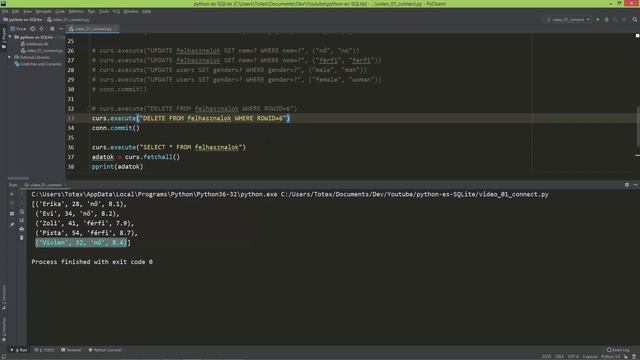Toggle scroll-to-end icon in Run console
Image resolution: width=640 pixels, height=360 pixels.
[22, 220]
